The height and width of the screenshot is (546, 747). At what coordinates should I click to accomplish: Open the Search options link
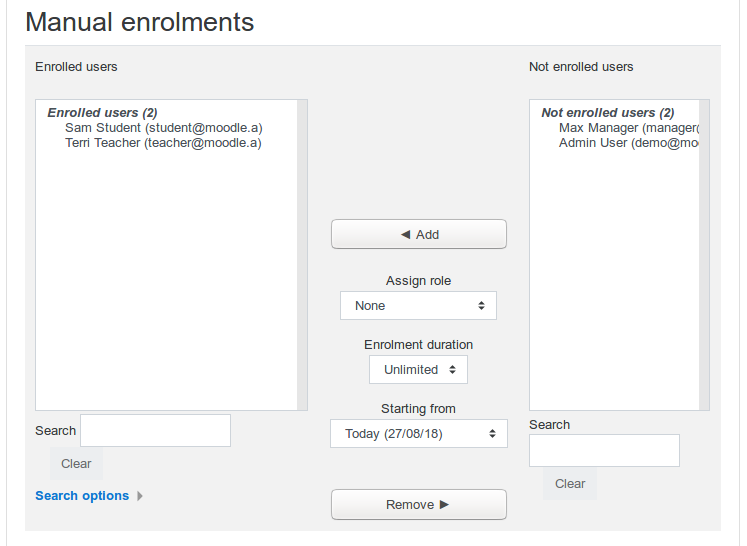tap(82, 495)
